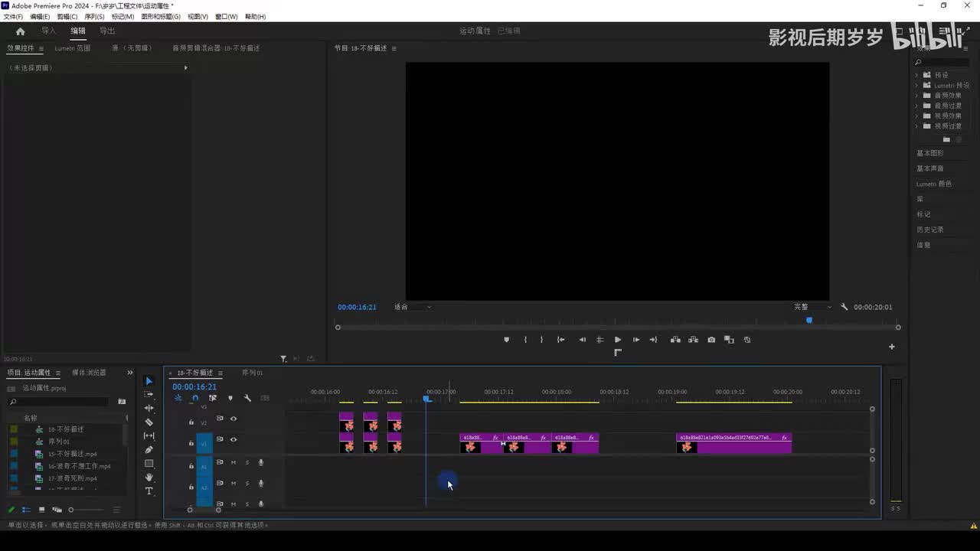Open the 导出 workspace
Viewport: 980px width, 551px height.
coord(107,31)
